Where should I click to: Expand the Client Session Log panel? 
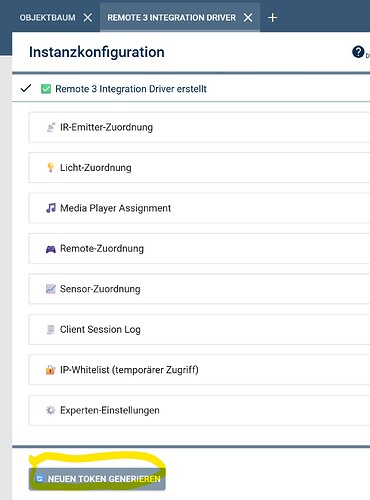pos(199,330)
